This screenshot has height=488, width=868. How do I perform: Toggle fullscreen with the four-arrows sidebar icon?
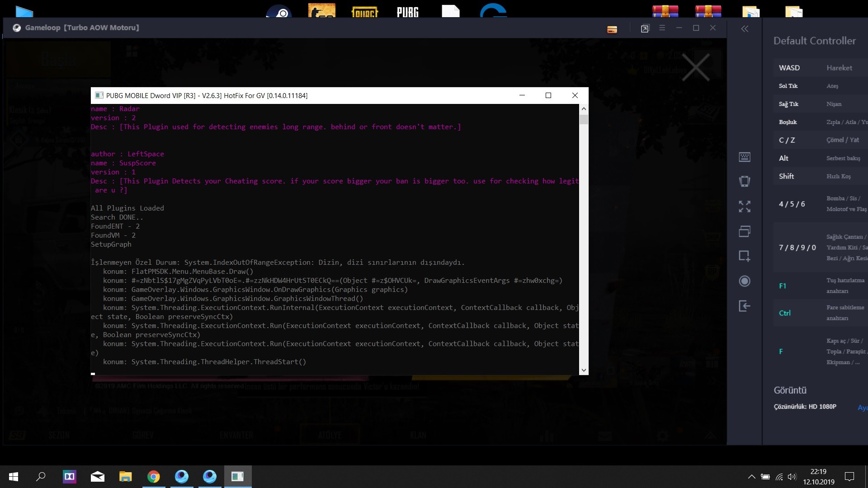pyautogui.click(x=745, y=206)
